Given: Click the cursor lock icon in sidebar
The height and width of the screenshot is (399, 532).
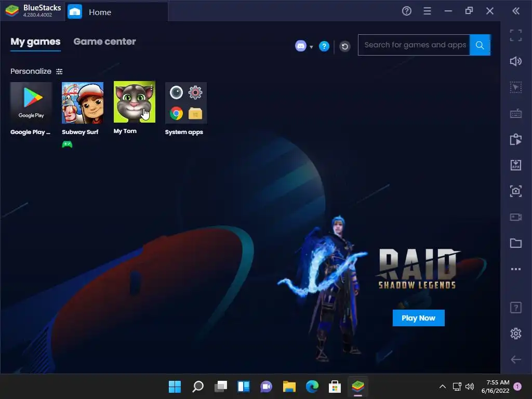Looking at the screenshot, I should tap(516, 87).
